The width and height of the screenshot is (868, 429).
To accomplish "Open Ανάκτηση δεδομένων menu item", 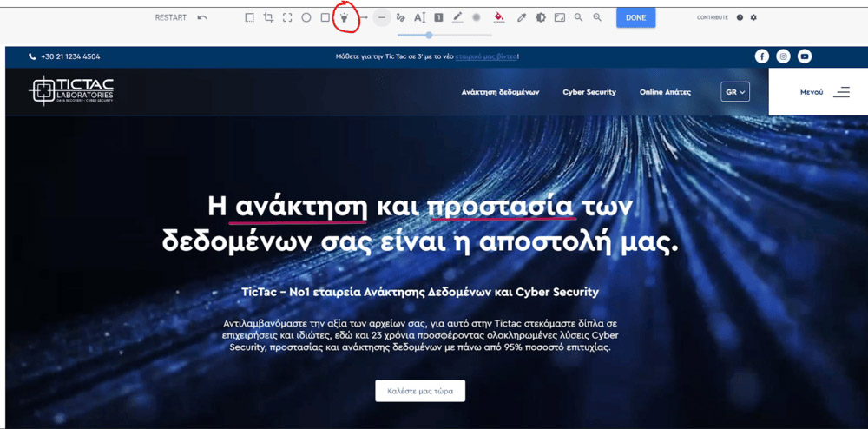I will pyautogui.click(x=501, y=92).
